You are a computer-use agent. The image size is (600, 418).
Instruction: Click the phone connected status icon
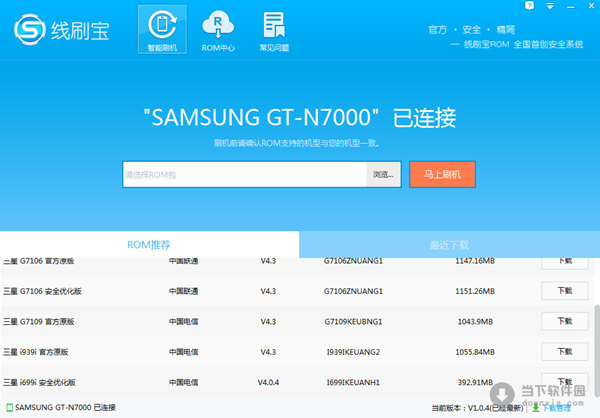click(10, 408)
